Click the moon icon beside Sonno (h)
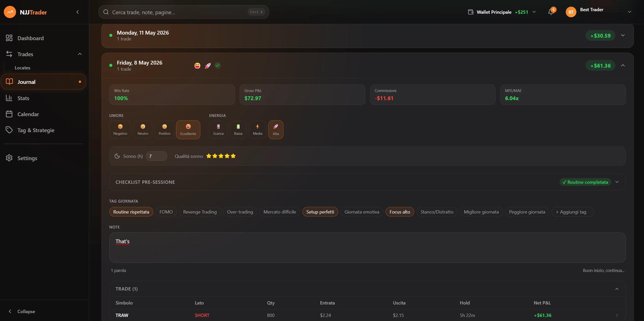The height and width of the screenshot is (321, 644). [x=117, y=156]
